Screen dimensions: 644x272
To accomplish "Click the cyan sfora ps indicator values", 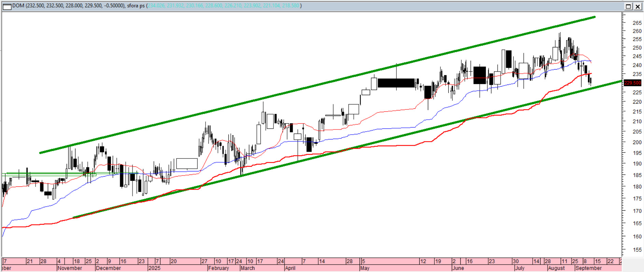I will point(224,6).
